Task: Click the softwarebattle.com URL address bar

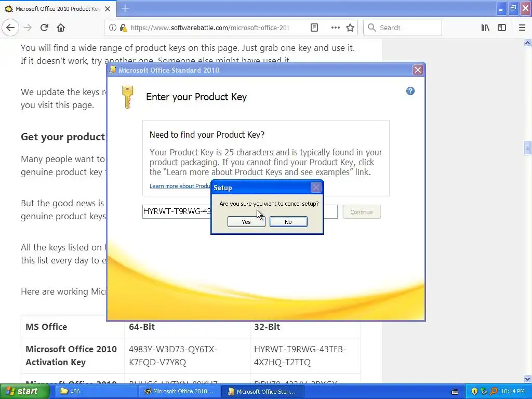Action: pyautogui.click(x=210, y=28)
